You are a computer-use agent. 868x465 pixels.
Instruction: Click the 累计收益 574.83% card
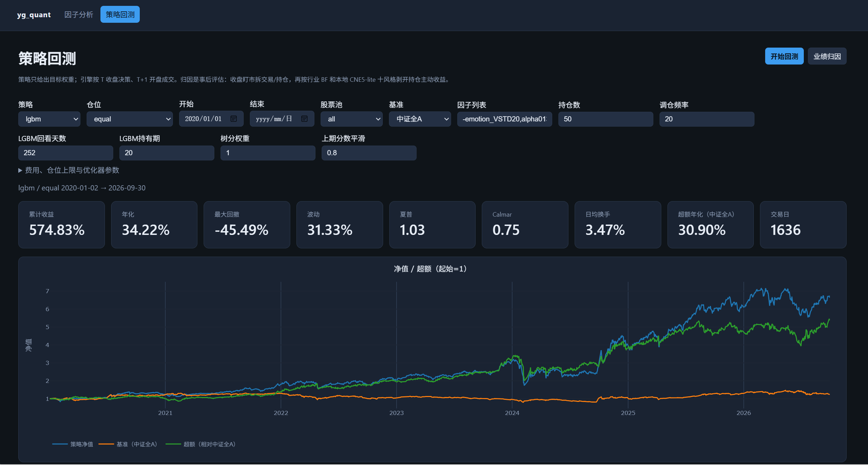tap(61, 225)
